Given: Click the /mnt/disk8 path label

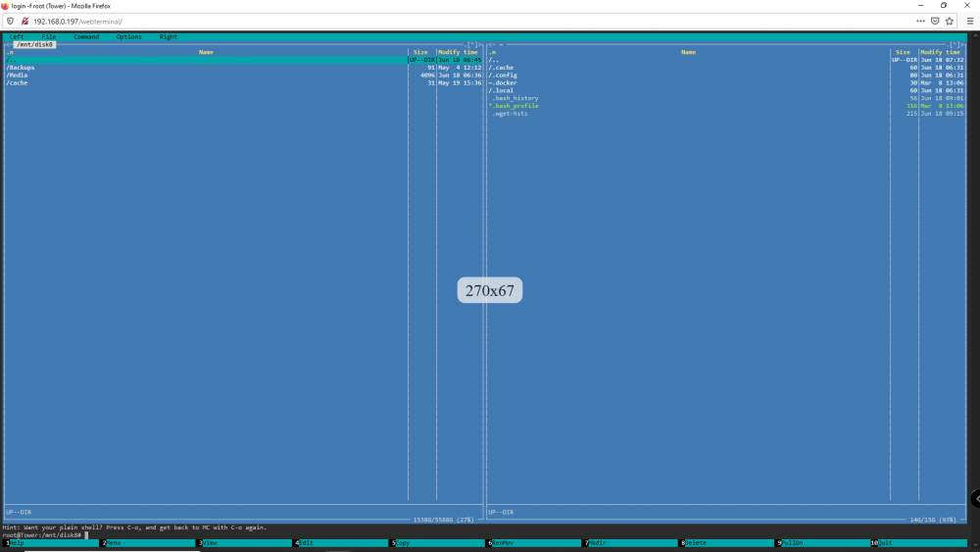Looking at the screenshot, I should click(34, 44).
